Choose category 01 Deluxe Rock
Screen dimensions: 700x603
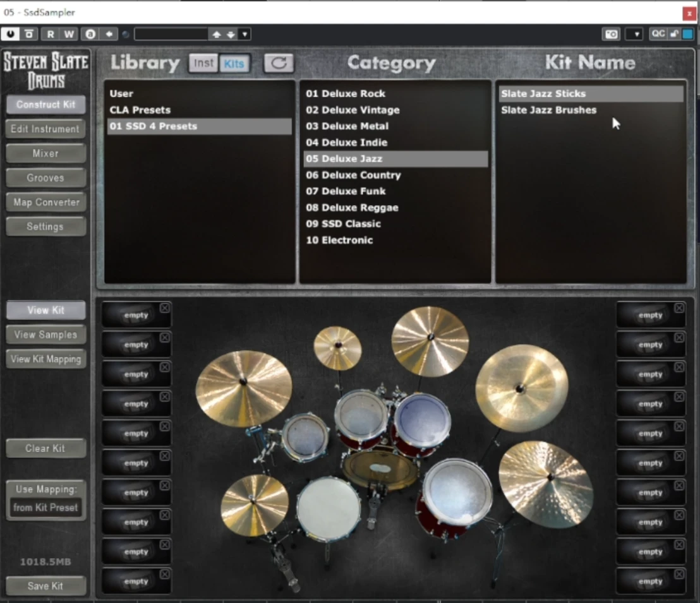coord(395,93)
